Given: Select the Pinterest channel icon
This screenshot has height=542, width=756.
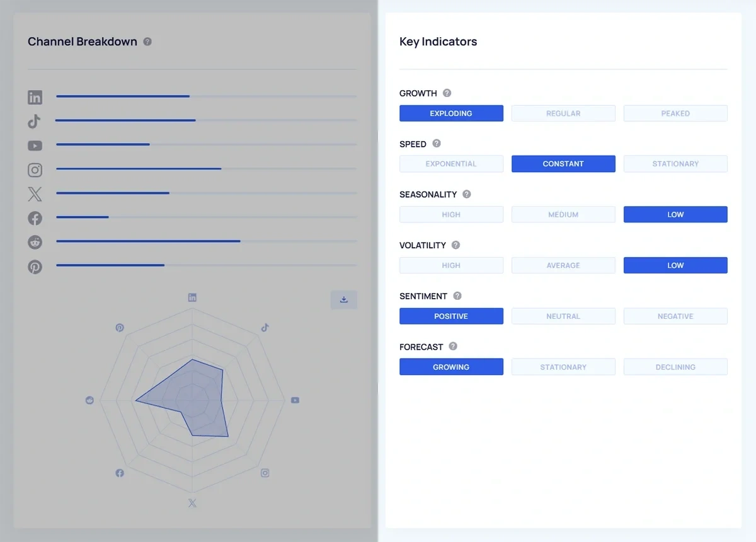Looking at the screenshot, I should 35,267.
